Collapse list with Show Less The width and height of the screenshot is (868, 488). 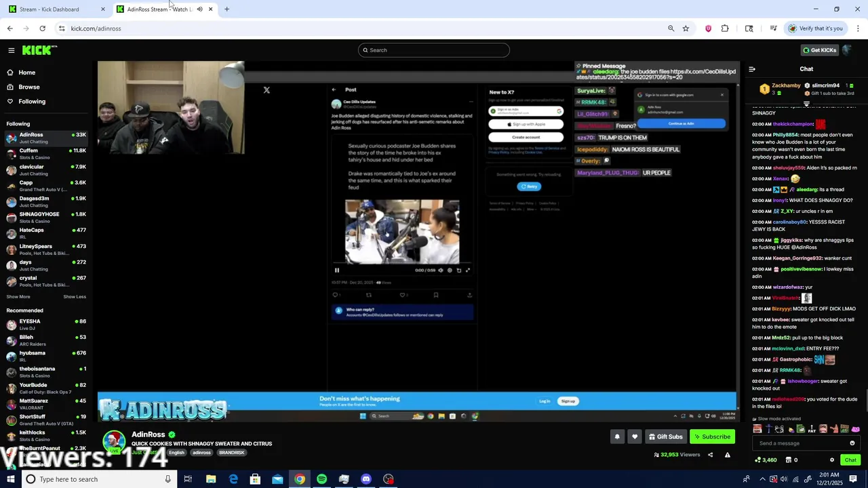[75, 297]
